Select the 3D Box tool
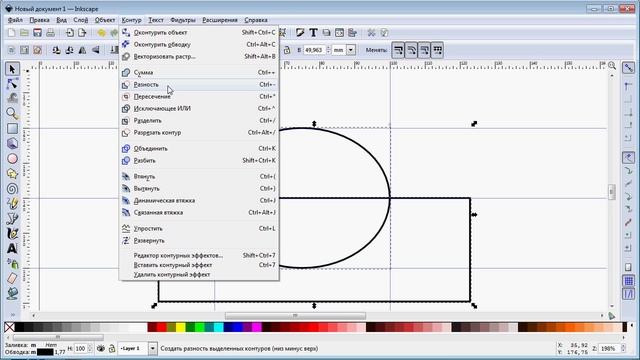This screenshot has height=360, width=640. 12,144
